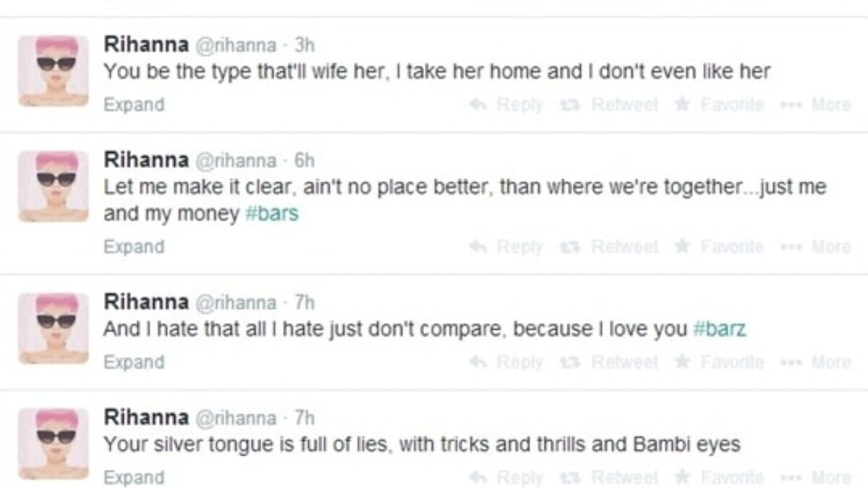The width and height of the screenshot is (868, 488).
Task: Open the 6h timestamp of the tweet
Action: click(x=305, y=160)
